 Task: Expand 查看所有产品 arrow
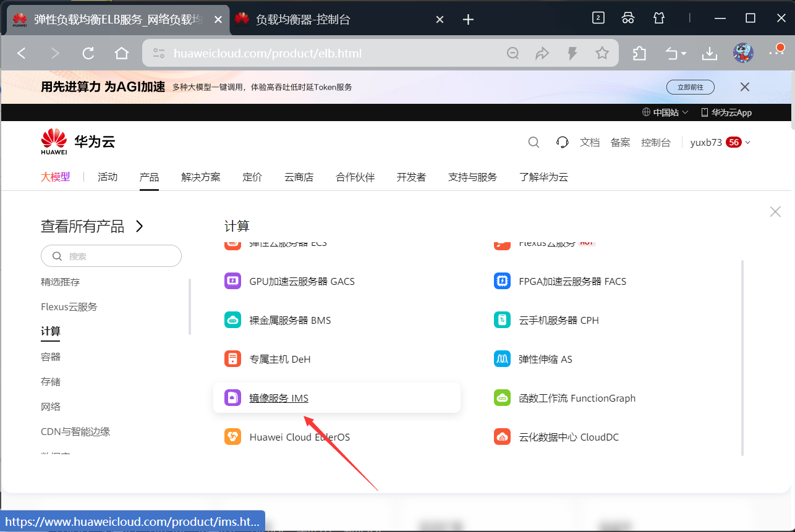pos(140,226)
